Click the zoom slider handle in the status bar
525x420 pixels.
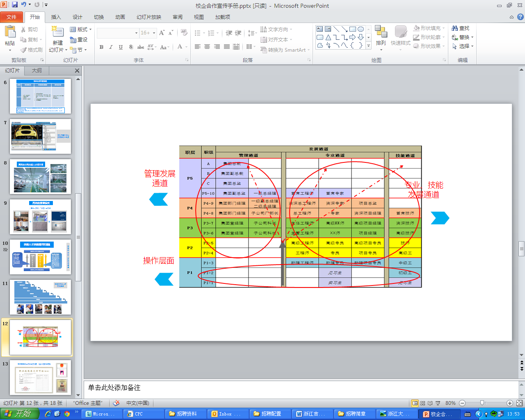[x=482, y=403]
